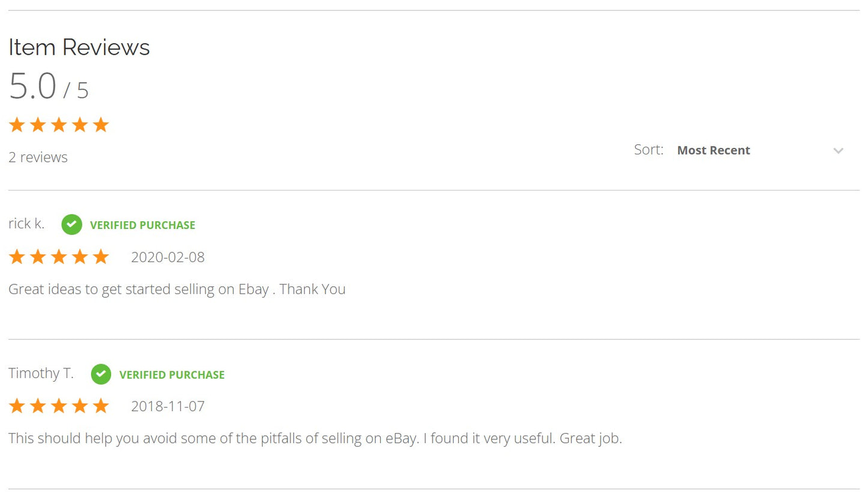This screenshot has width=868, height=497.
Task: Click the Item Reviews heading
Action: pyautogui.click(x=79, y=47)
